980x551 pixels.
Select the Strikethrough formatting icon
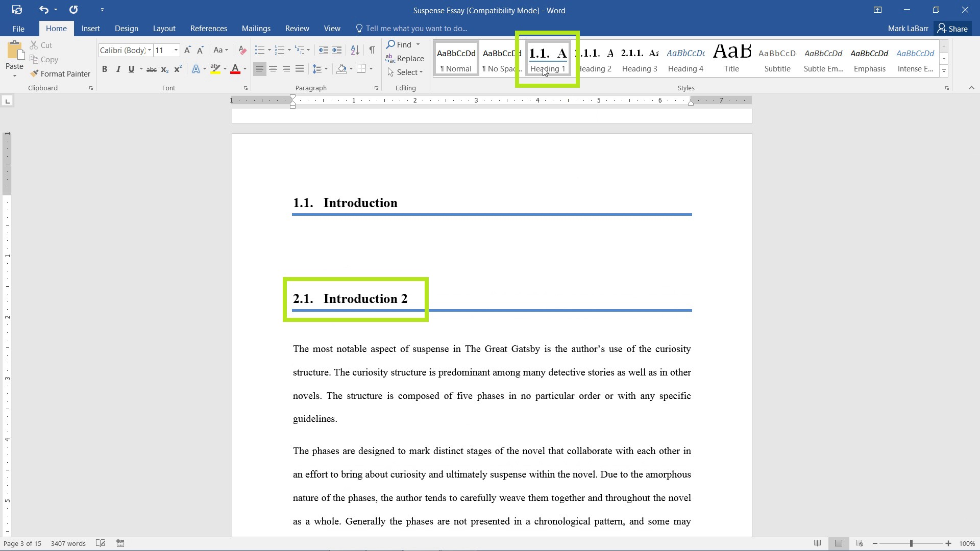[x=151, y=69]
